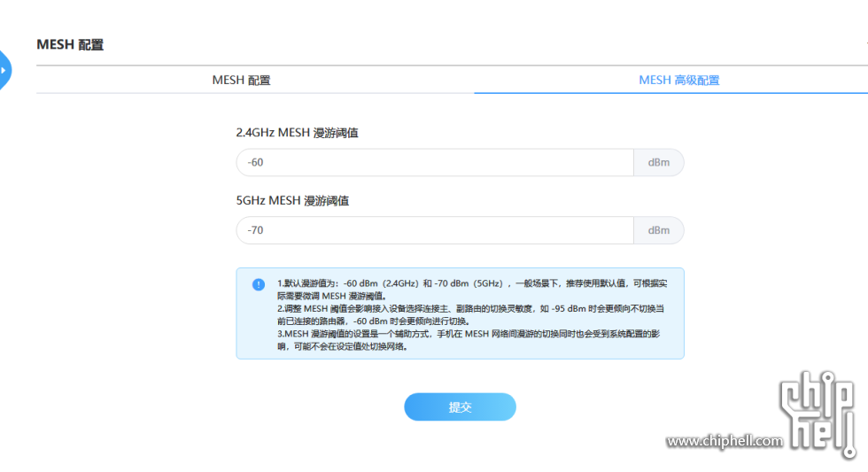Image resolution: width=868 pixels, height=472 pixels.
Task: Click note 3 about threshold being auxiliary
Action: [469, 340]
